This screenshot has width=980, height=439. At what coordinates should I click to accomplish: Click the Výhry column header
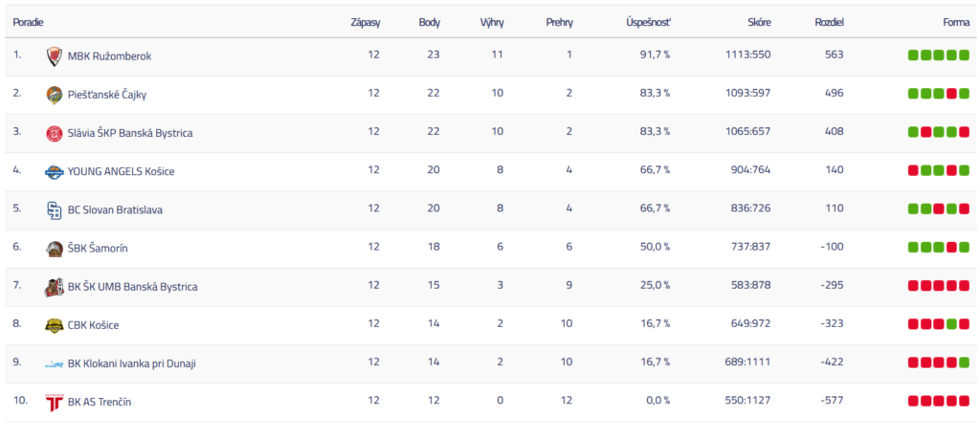[492, 21]
